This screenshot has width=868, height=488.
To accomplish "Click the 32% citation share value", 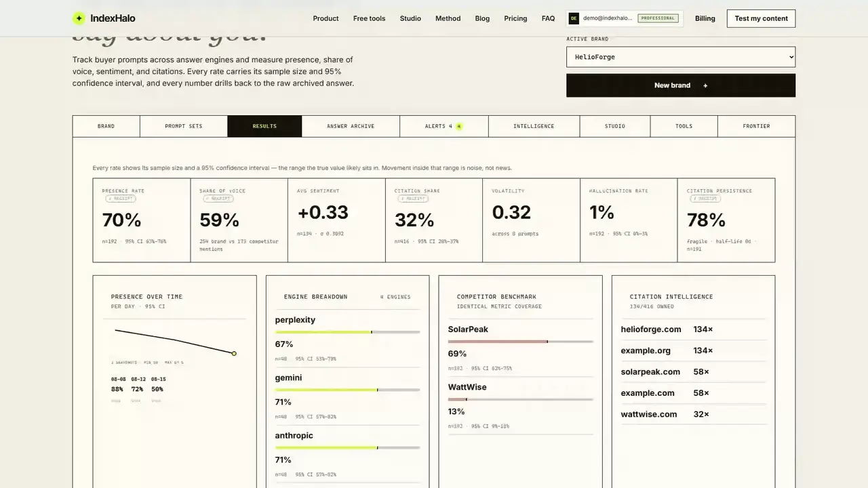I will coord(414,220).
